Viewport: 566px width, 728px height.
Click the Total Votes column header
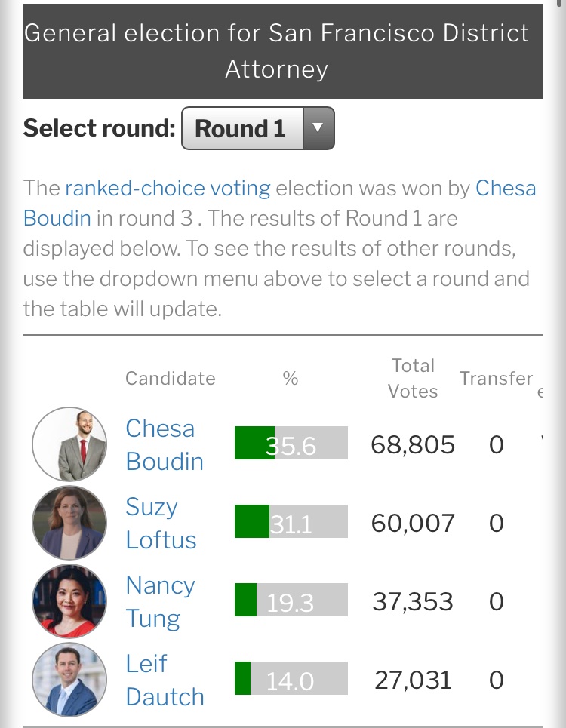click(x=413, y=378)
